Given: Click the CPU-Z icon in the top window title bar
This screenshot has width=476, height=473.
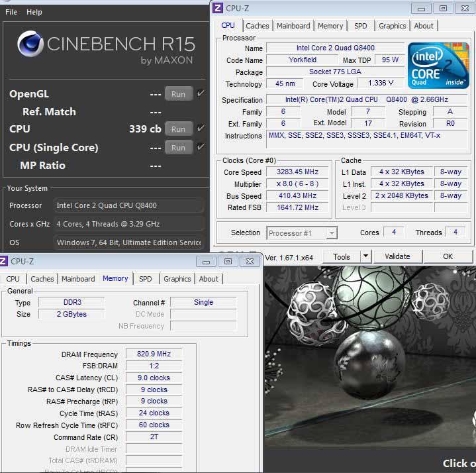Looking at the screenshot, I should pyautogui.click(x=218, y=8).
